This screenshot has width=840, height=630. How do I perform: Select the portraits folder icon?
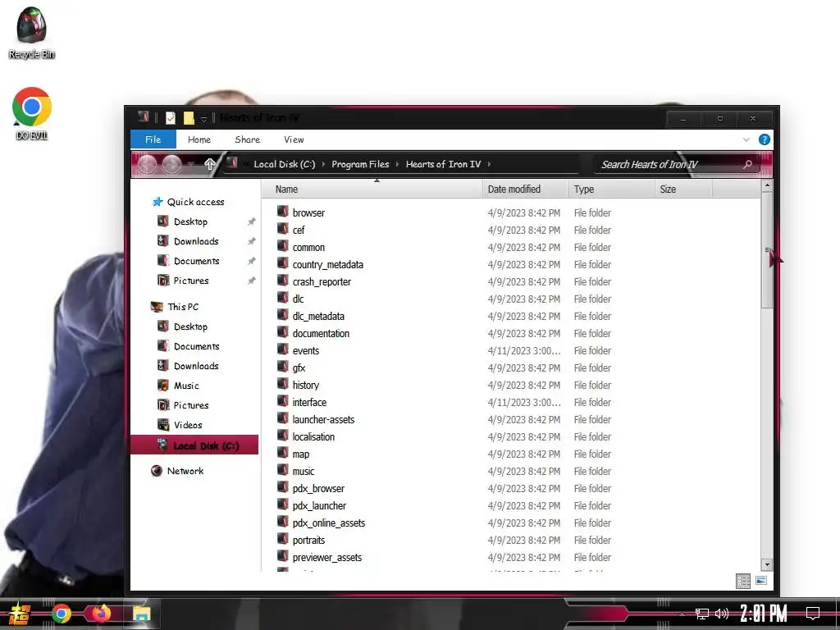[282, 540]
